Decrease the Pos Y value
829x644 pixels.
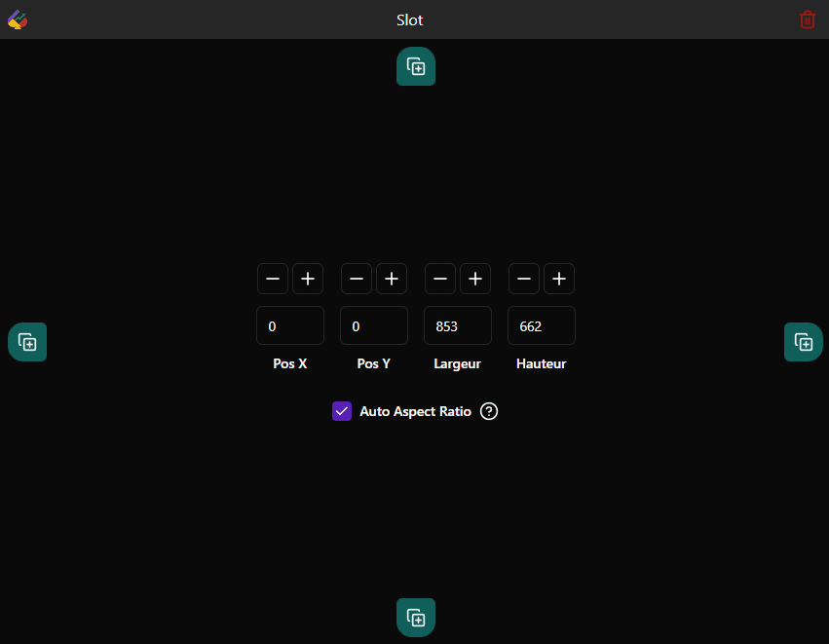click(357, 279)
